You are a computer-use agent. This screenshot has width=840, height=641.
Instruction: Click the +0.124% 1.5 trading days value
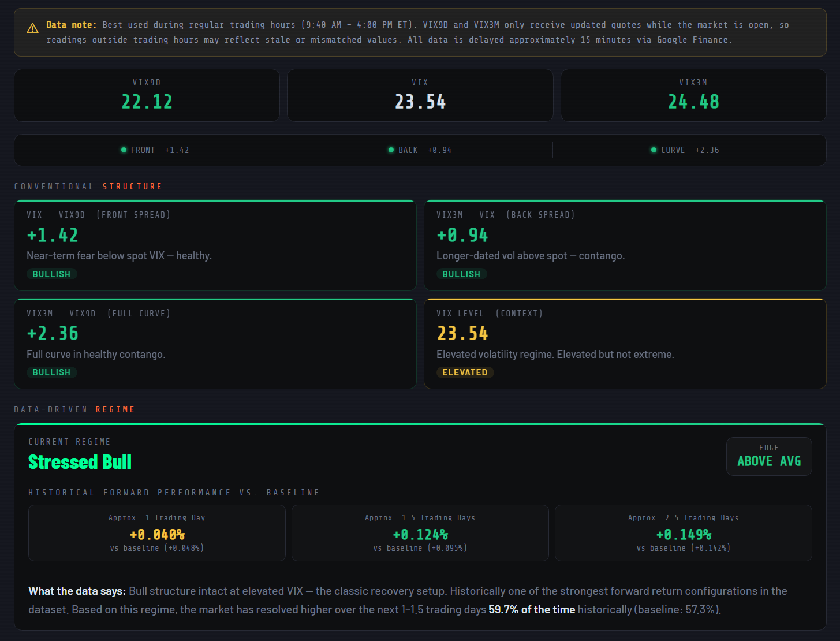420,535
